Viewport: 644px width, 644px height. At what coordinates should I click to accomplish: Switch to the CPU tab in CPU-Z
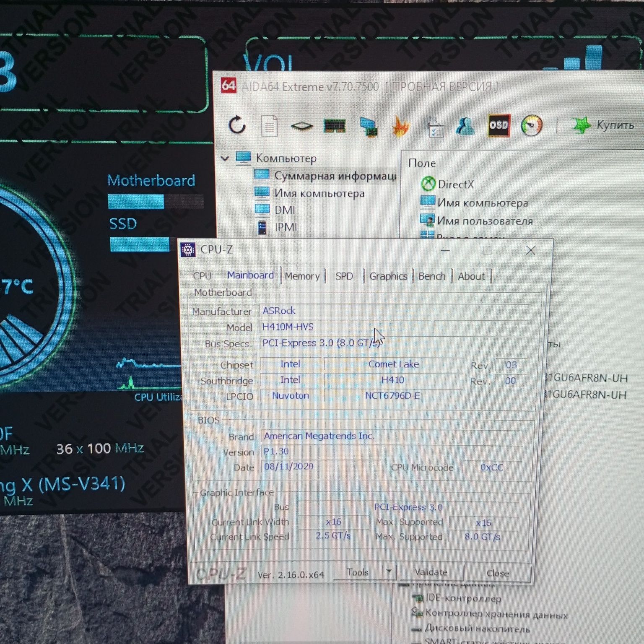(202, 276)
